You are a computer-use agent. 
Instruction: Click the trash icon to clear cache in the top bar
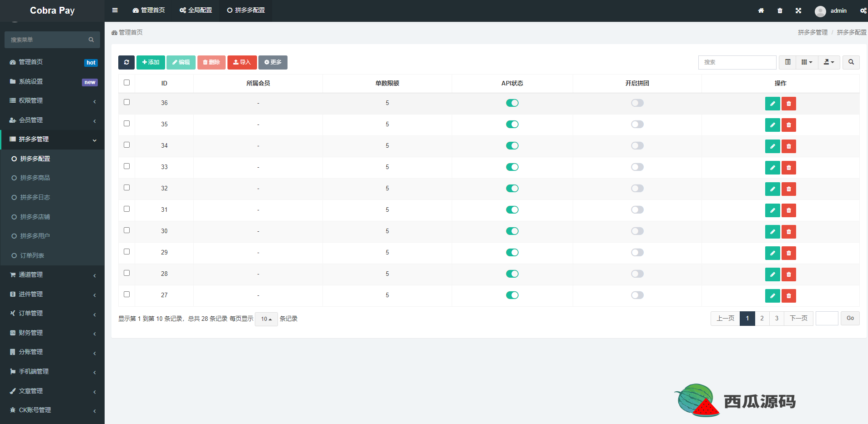coord(780,10)
